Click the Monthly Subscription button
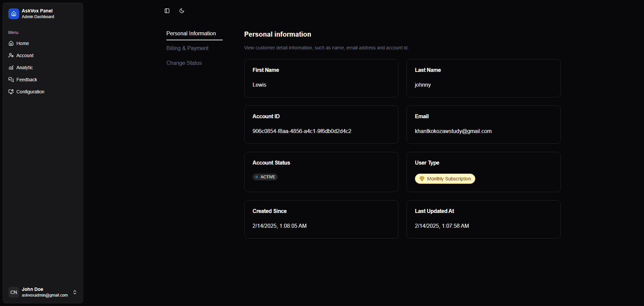Viewport: 644px width, 306px height. (x=445, y=179)
